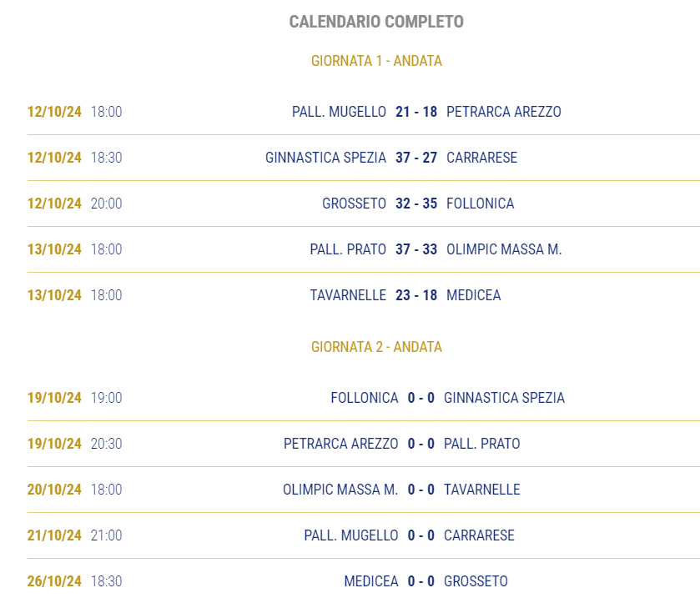Click Medicea in the 23 - 18 match

[x=474, y=295]
